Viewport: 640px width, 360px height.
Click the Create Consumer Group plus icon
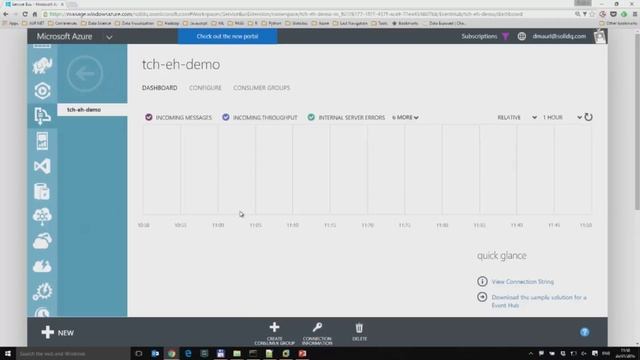point(274,327)
